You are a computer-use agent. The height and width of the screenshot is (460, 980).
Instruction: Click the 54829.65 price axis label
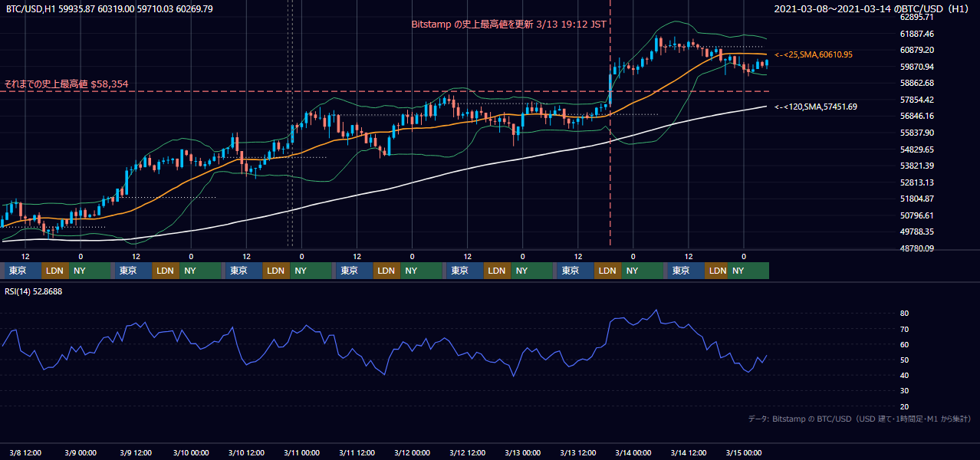pyautogui.click(x=916, y=149)
